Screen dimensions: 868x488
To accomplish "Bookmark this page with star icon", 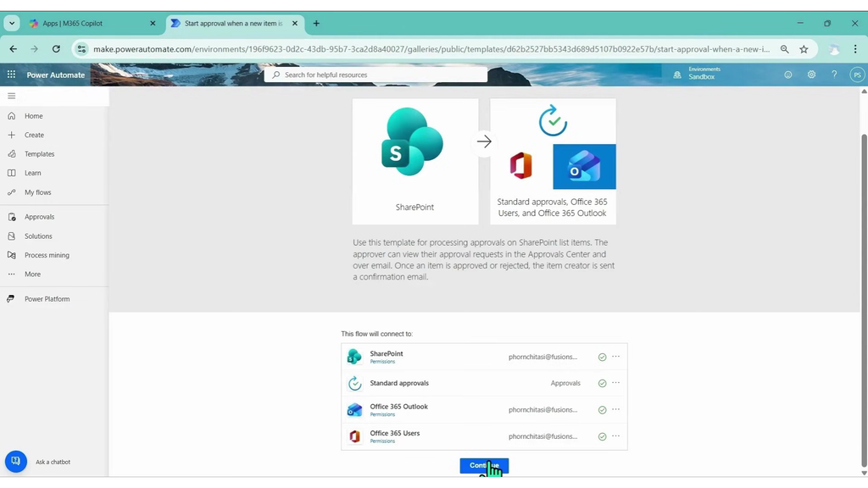I will (x=804, y=49).
